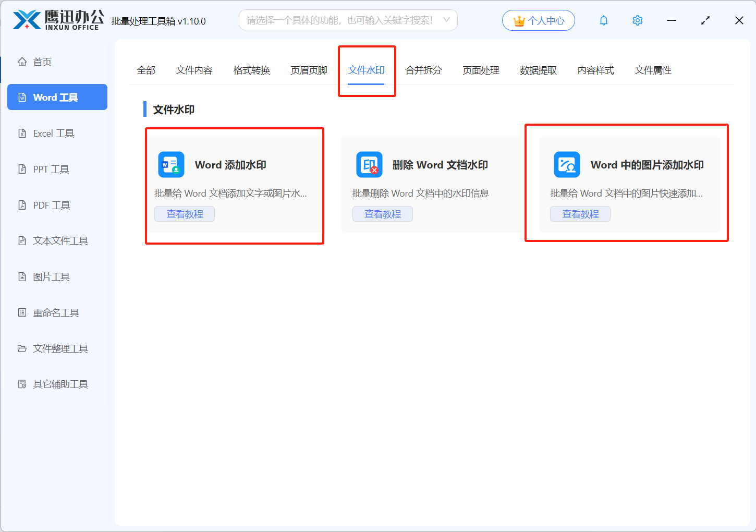Switch to the 内容样式 tab
Image resolution: width=756 pixels, height=532 pixels.
coord(596,70)
